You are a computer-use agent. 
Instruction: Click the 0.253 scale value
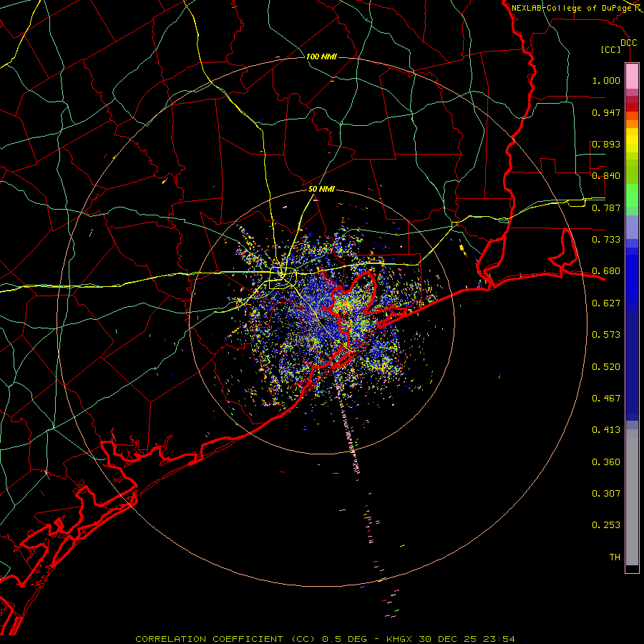coord(606,525)
